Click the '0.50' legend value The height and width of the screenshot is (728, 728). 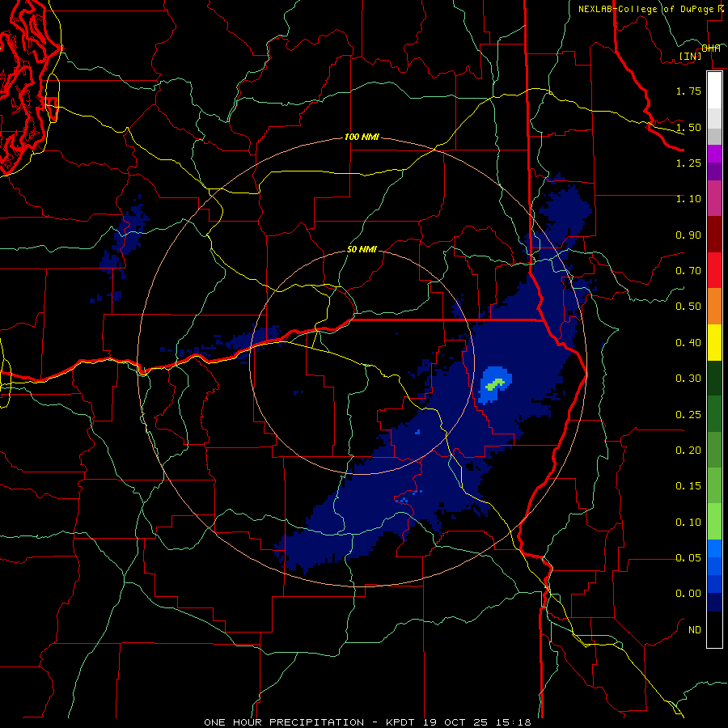[x=688, y=307]
